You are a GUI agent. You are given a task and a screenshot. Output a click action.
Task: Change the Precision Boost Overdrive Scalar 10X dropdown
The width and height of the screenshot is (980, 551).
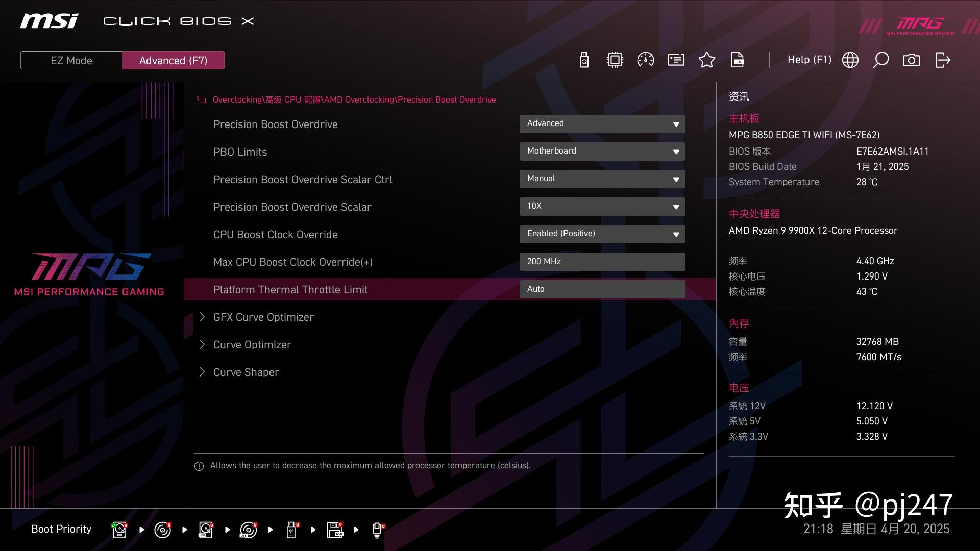point(602,207)
